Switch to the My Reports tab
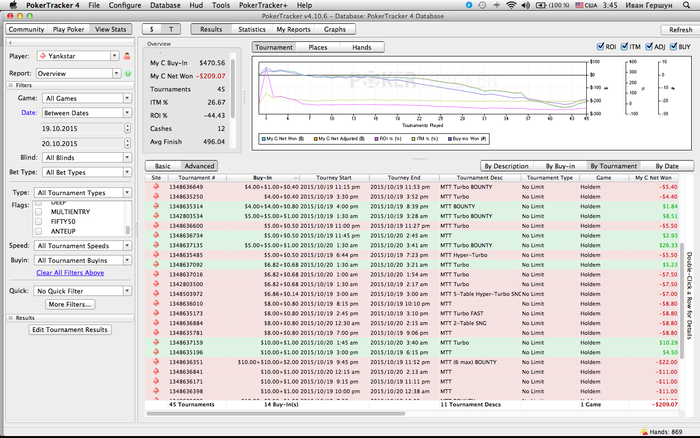The height and width of the screenshot is (438, 700). [293, 29]
